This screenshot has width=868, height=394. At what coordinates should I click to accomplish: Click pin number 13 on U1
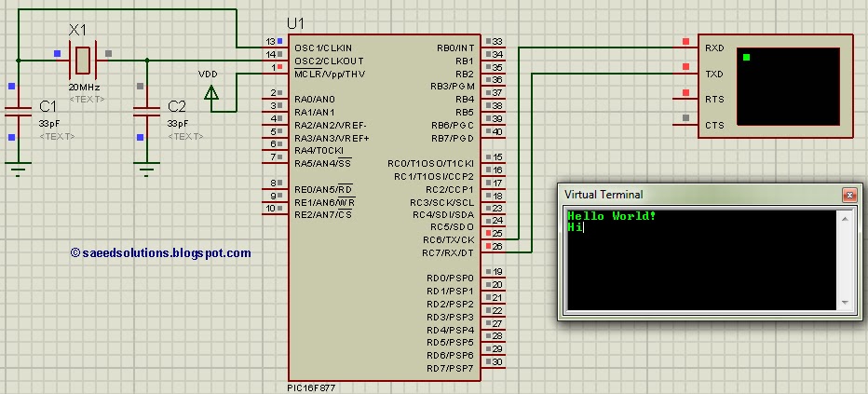click(x=270, y=42)
